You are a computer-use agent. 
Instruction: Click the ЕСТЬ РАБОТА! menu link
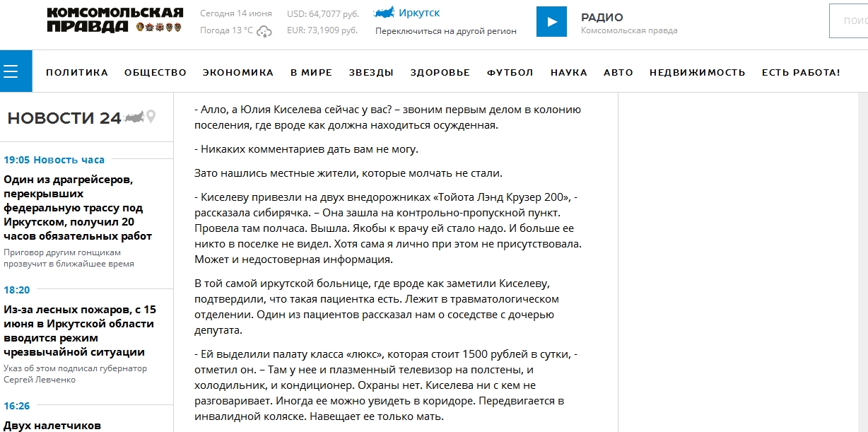[801, 72]
